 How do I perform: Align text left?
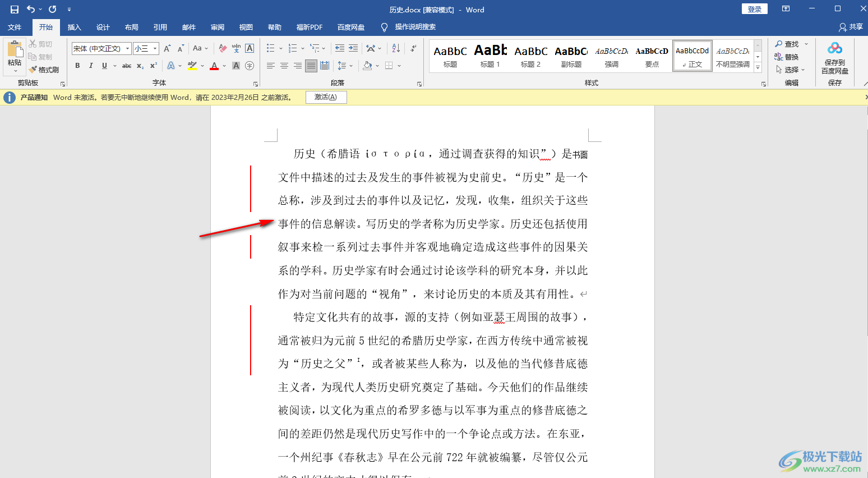(270, 66)
